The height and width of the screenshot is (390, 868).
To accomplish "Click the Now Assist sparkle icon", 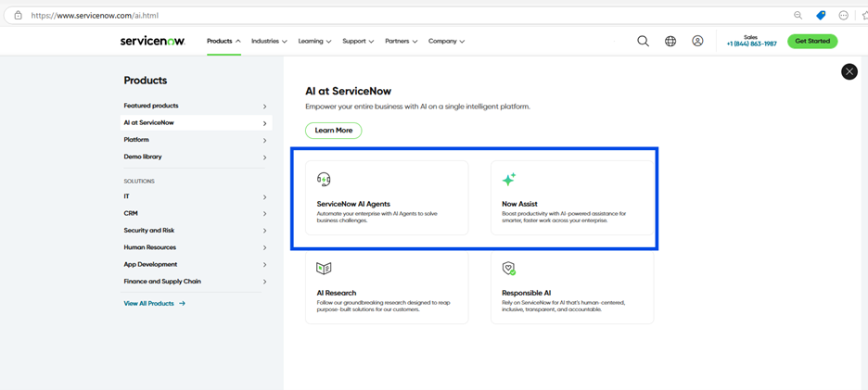I will [509, 180].
